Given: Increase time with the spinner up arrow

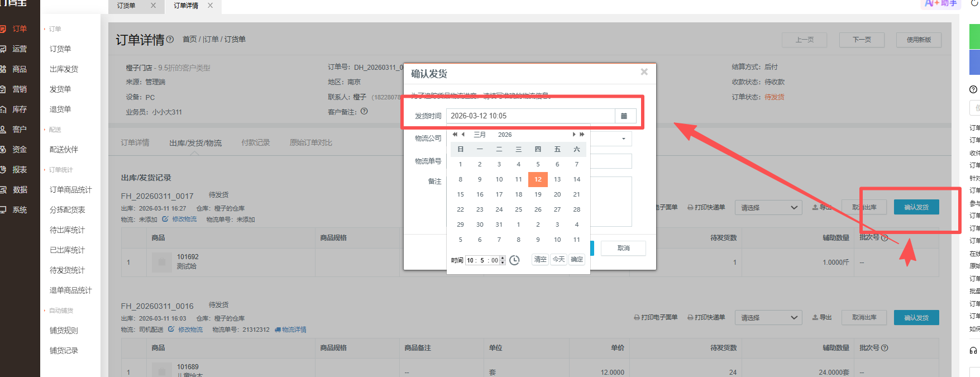Looking at the screenshot, I should point(503,258).
